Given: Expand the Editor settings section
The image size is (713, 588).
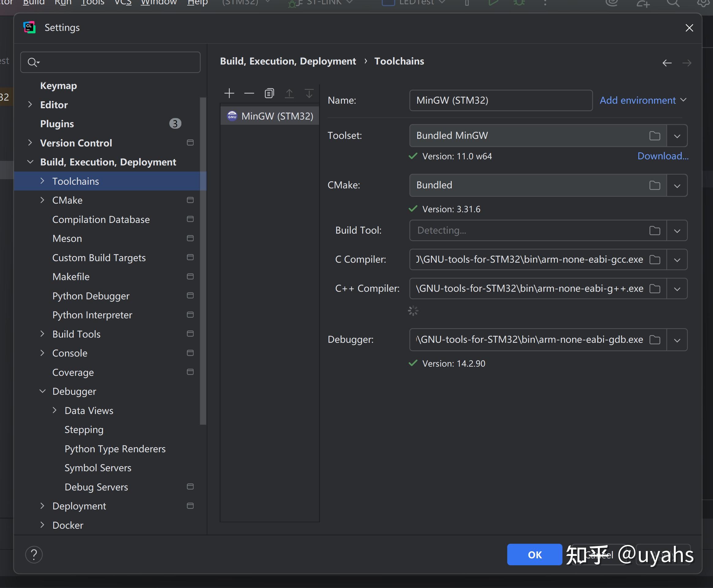Looking at the screenshot, I should pos(30,105).
